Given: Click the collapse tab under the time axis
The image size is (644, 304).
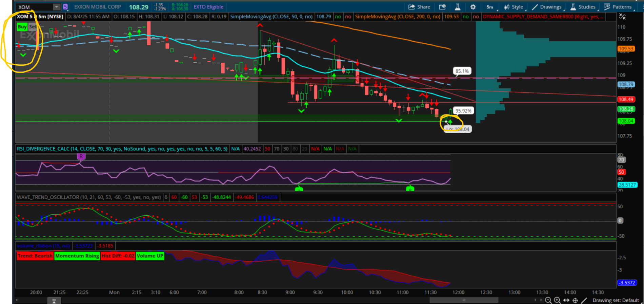Looking at the screenshot, I should 54,301.
